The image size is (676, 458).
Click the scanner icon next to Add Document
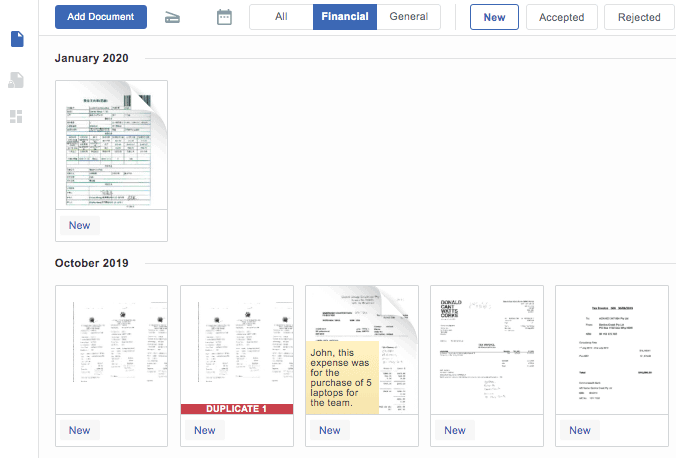(x=173, y=17)
